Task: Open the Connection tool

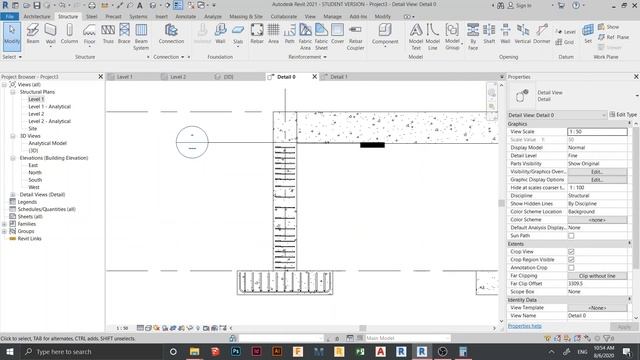Action: tap(171, 33)
